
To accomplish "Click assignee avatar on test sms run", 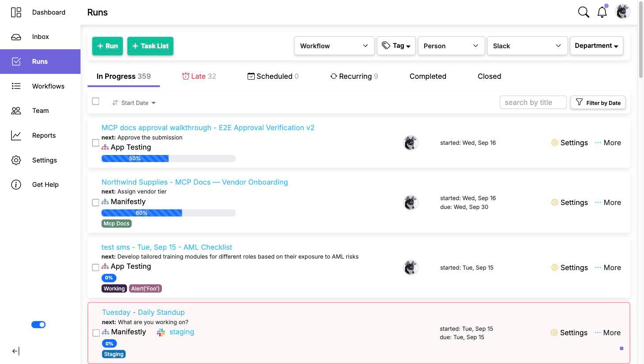I will tap(411, 267).
